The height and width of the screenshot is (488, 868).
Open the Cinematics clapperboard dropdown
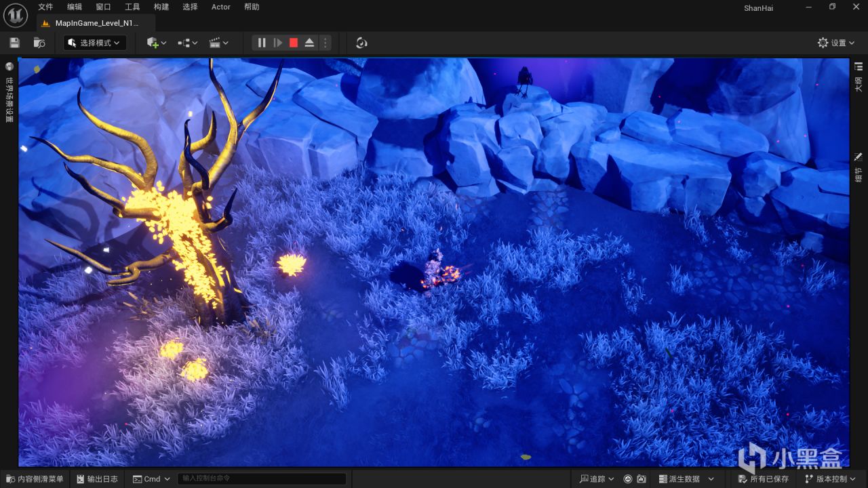tap(219, 43)
